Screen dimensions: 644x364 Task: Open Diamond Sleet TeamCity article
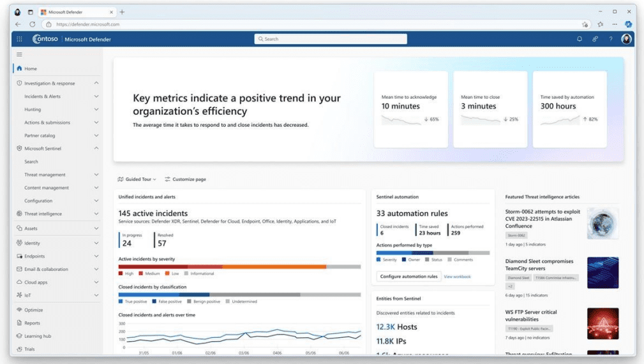pyautogui.click(x=539, y=265)
